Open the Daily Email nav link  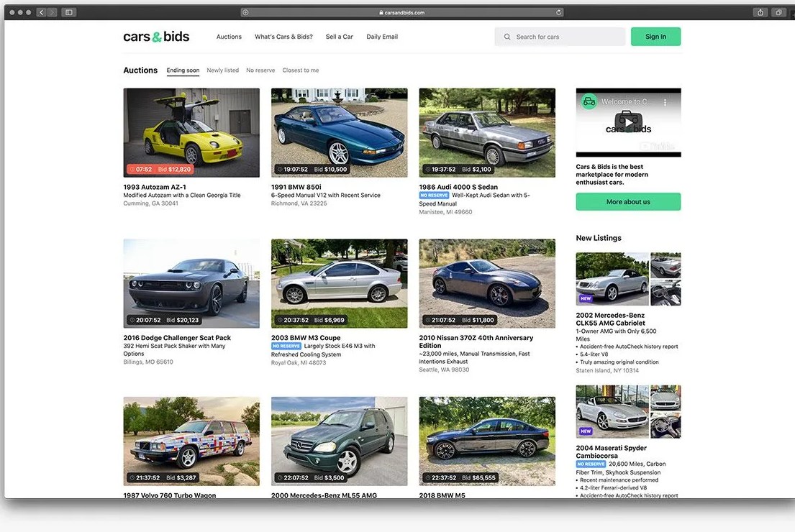pyautogui.click(x=382, y=37)
